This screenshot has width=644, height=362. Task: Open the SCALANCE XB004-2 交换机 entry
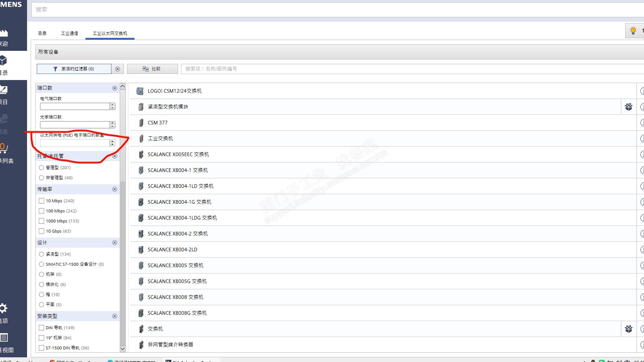pos(383,234)
